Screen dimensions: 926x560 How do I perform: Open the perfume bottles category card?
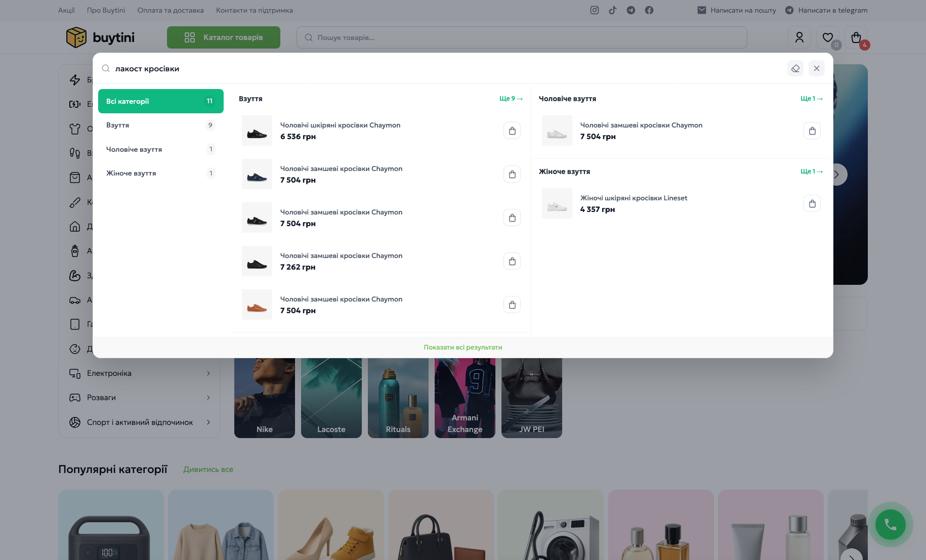[x=660, y=525]
